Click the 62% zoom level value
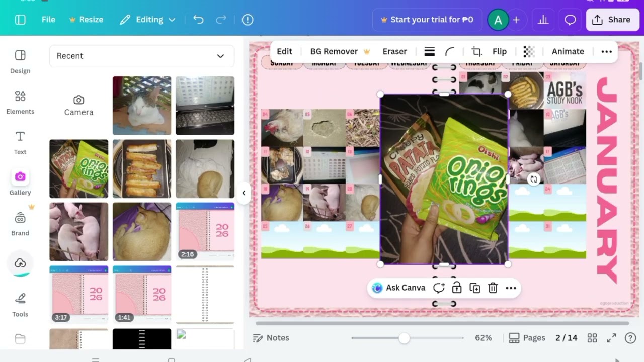 [484, 338]
